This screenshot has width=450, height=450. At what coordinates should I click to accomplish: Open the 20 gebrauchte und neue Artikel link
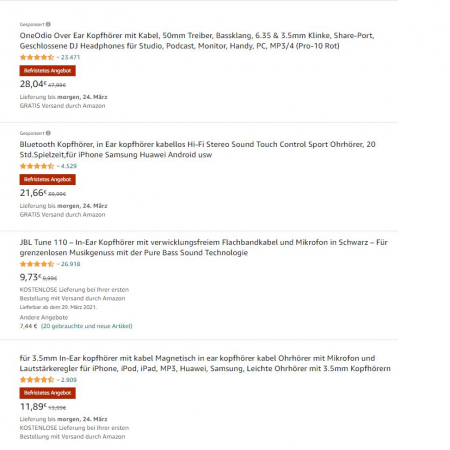pos(87,326)
